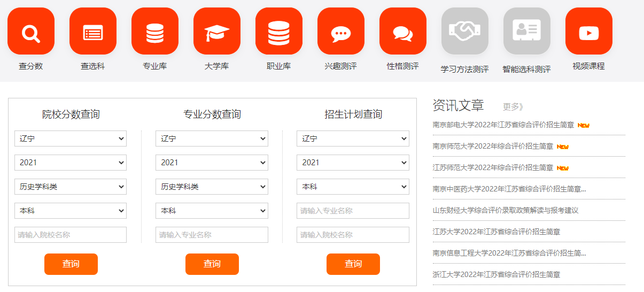Click the 查询 button under 院校分数查询
The width and height of the screenshot is (644, 292).
pos(71,264)
